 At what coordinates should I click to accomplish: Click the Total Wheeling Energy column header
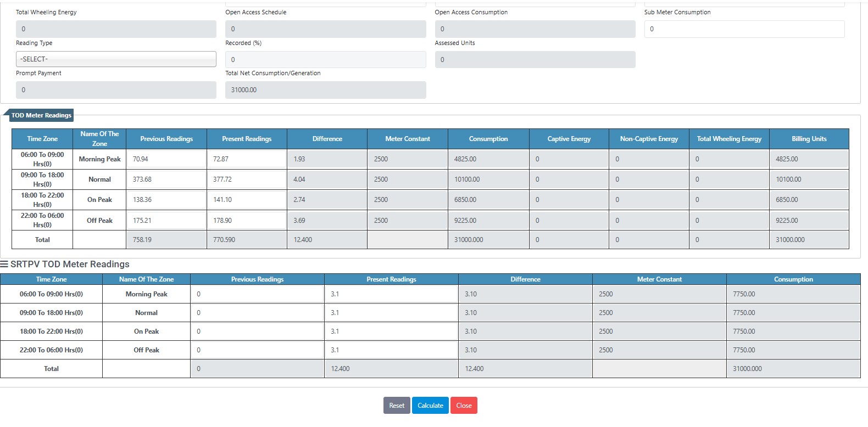click(x=729, y=139)
